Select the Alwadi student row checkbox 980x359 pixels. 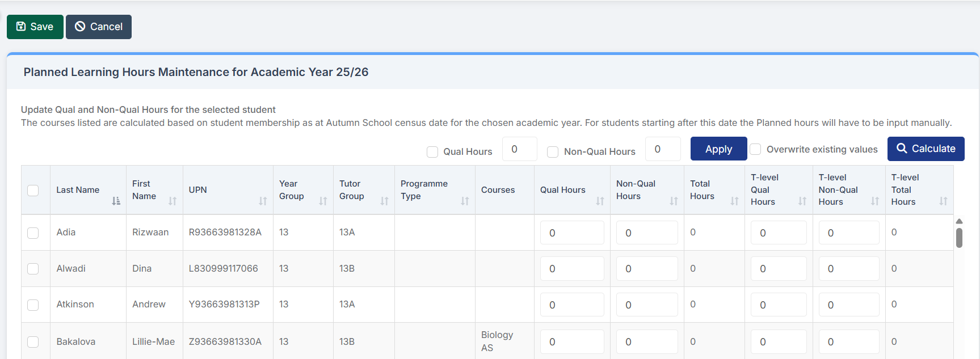pos(33,269)
